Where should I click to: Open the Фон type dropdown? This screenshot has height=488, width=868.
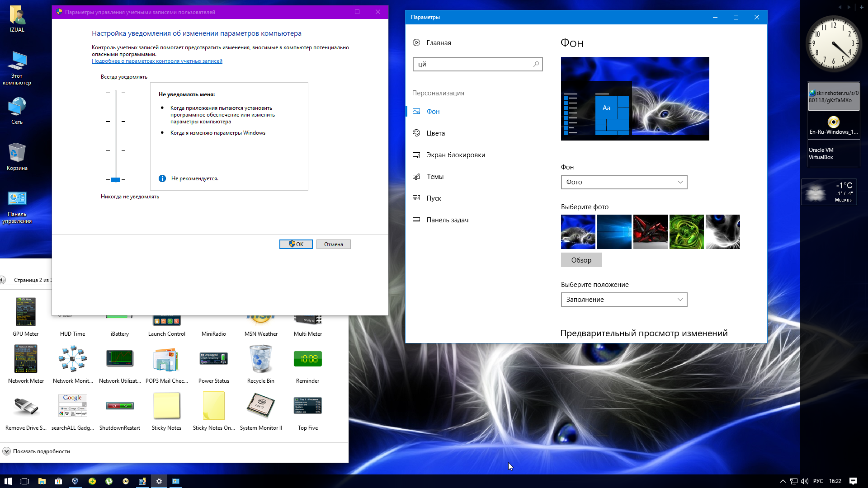click(624, 182)
